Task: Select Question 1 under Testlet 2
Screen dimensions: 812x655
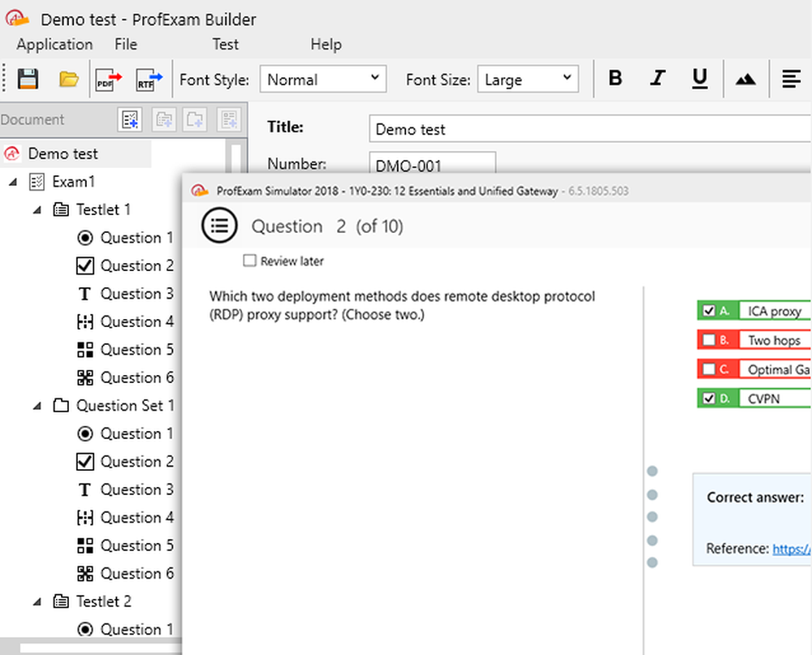Action: coord(136,629)
